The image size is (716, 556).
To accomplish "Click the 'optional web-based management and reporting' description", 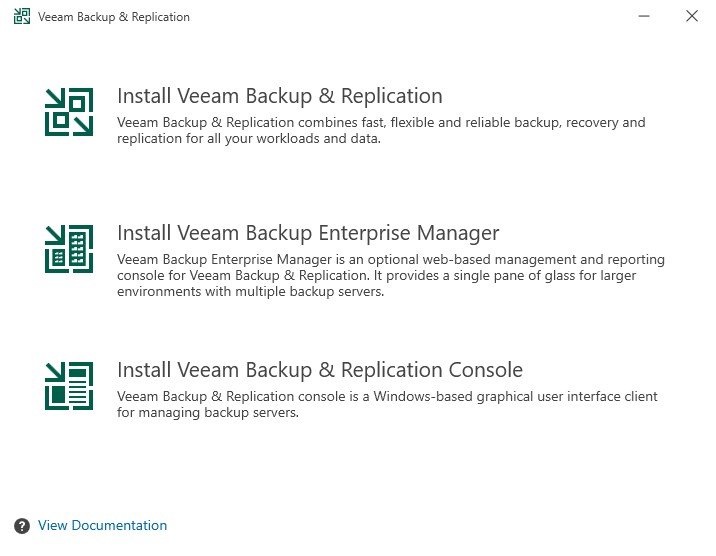I will pos(390,260).
